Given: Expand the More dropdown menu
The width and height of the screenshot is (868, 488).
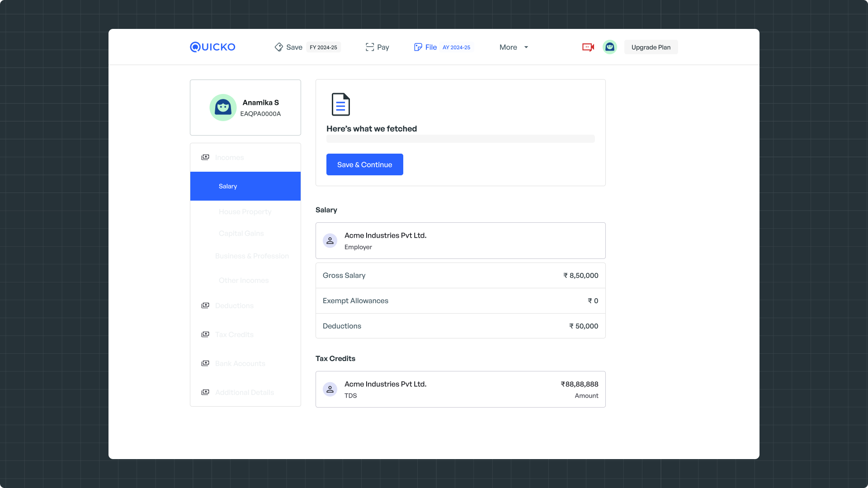Looking at the screenshot, I should [x=514, y=47].
